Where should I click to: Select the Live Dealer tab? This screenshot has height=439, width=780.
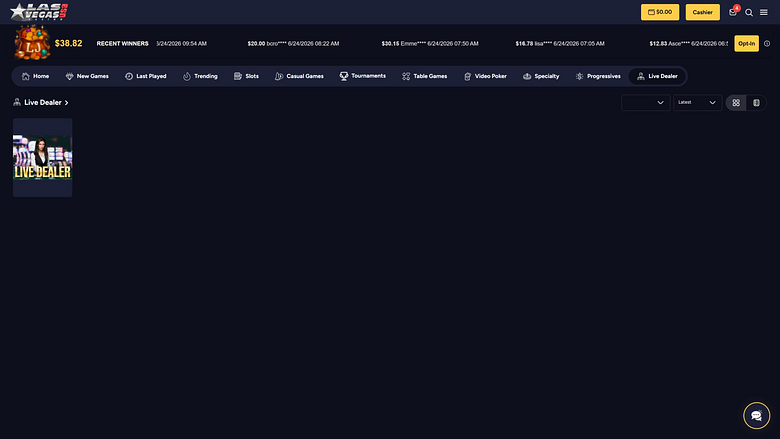pos(657,76)
